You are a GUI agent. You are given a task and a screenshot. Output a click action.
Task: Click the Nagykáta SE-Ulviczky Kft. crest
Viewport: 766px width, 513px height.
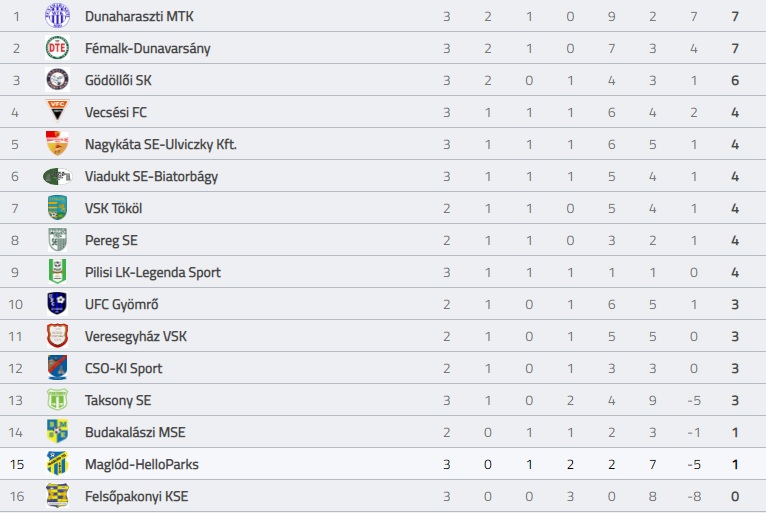click(57, 144)
